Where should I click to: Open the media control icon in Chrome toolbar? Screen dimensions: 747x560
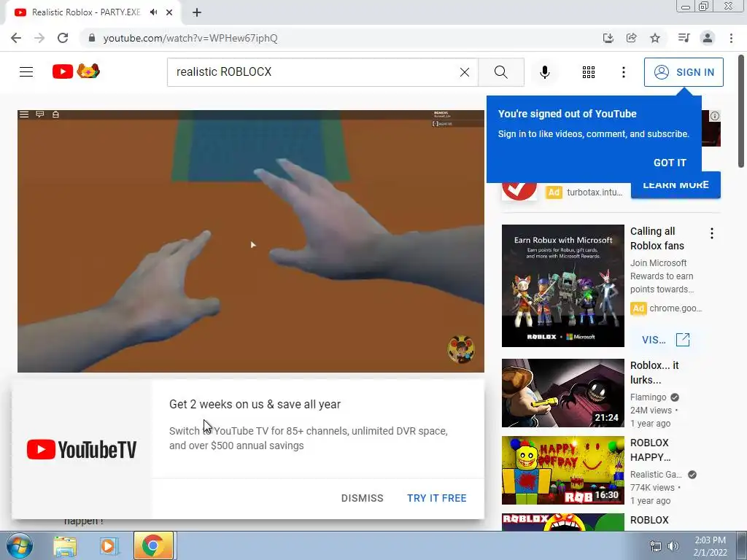pyautogui.click(x=684, y=38)
